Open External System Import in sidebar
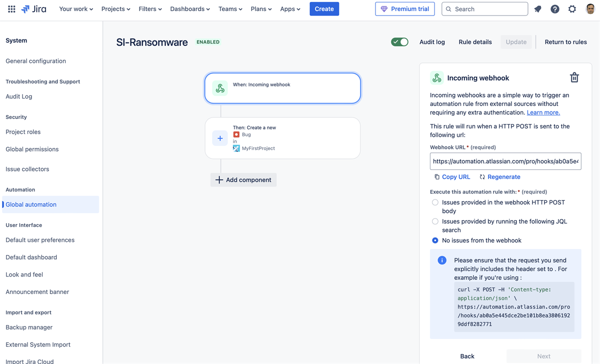Viewport: 600px width, 364px height. click(38, 344)
